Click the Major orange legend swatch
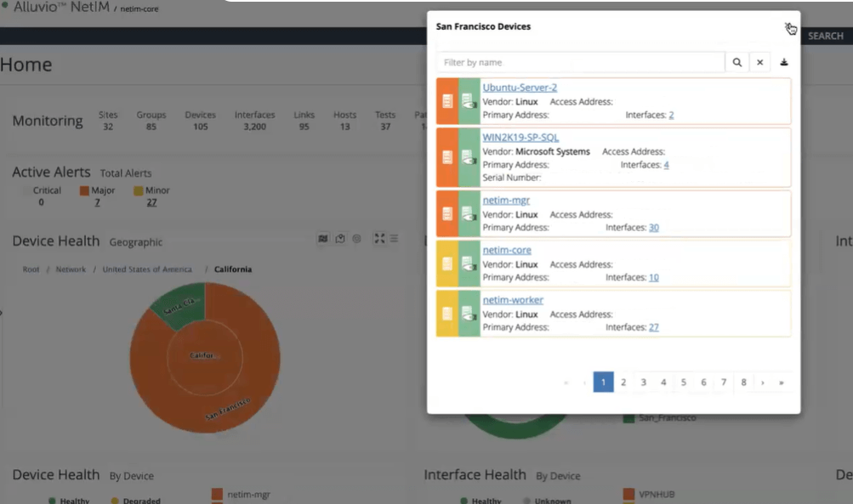Screen dimensions: 853x504 coord(84,190)
